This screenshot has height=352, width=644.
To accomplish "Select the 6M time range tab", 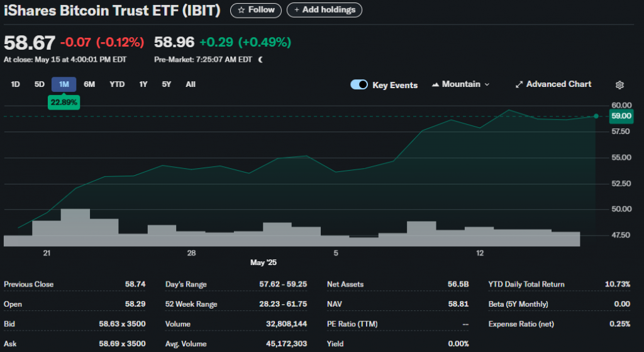I will [89, 84].
